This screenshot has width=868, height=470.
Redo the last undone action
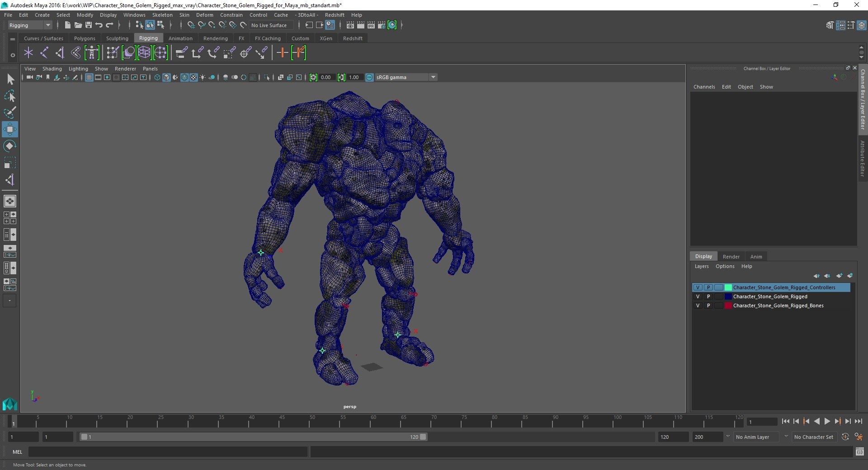109,25
